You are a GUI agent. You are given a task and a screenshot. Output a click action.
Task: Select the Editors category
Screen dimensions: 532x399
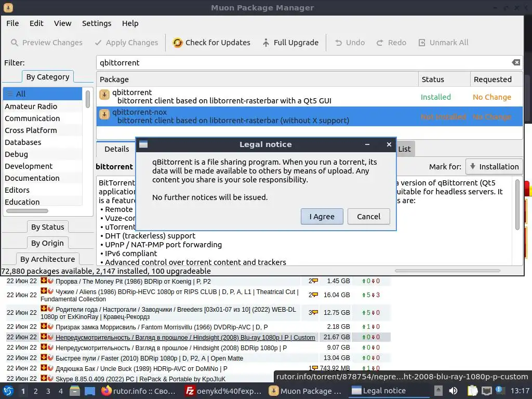(43, 190)
